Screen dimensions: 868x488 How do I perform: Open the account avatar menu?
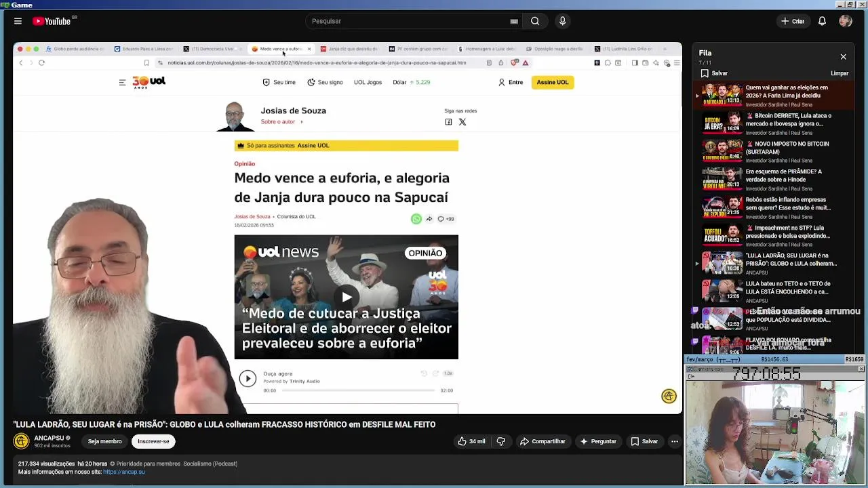pyautogui.click(x=845, y=21)
